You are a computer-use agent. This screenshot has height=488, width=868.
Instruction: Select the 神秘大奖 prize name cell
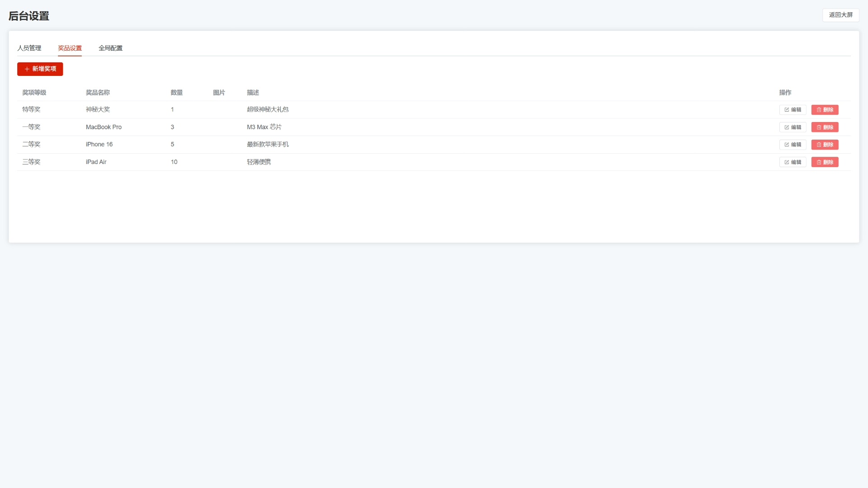click(x=98, y=109)
